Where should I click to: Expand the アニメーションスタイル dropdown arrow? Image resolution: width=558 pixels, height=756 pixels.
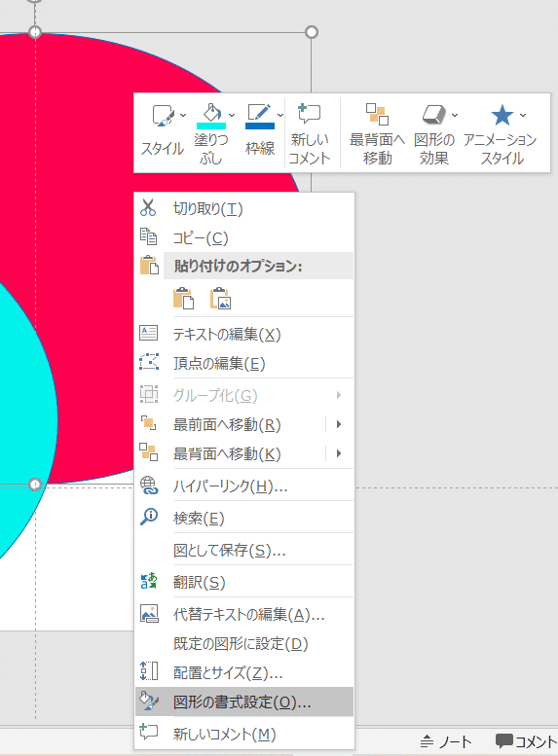click(523, 115)
